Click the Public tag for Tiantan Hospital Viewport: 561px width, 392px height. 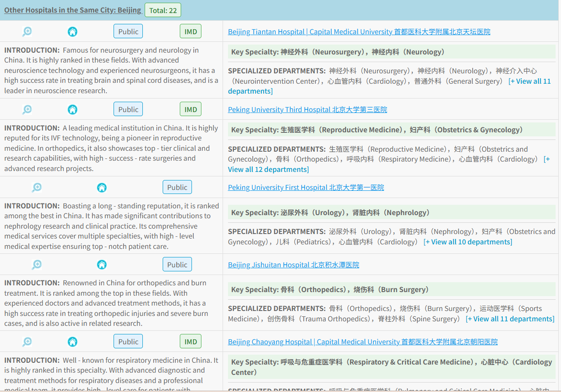pos(128,32)
